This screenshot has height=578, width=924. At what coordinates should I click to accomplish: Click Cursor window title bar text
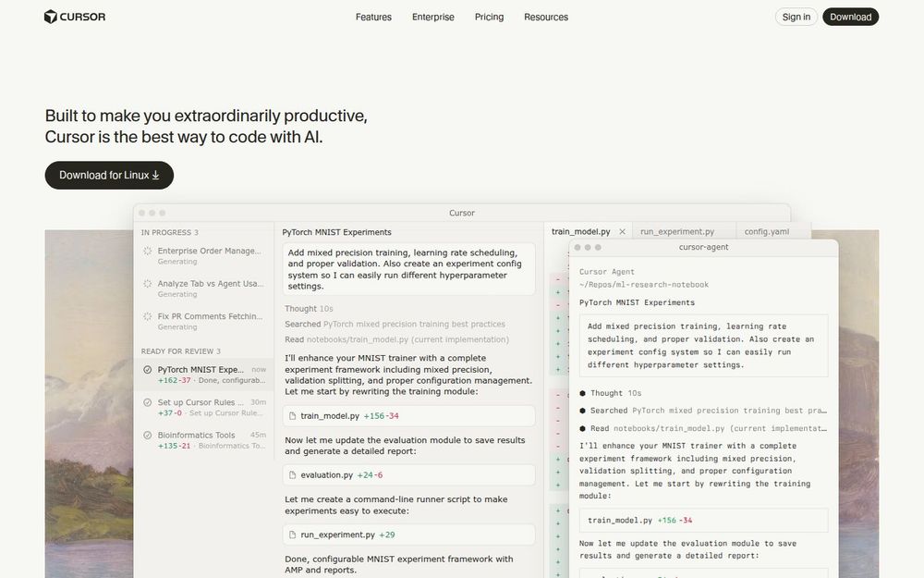pos(461,213)
